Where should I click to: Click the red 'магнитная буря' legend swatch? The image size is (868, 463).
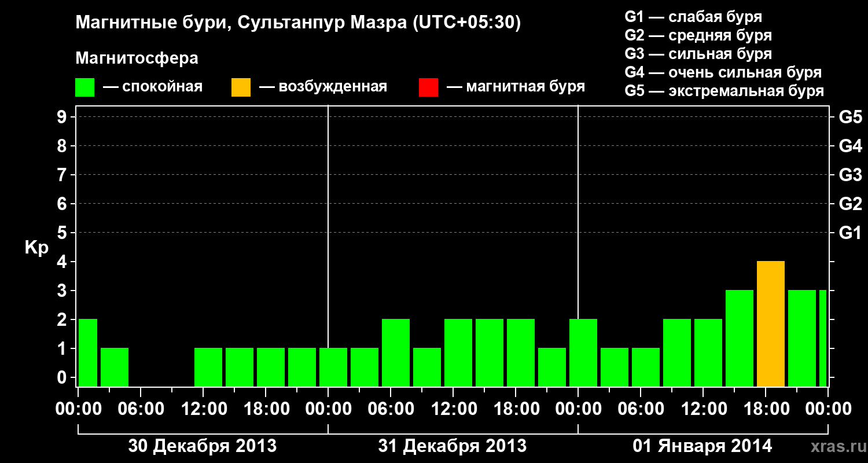click(429, 87)
